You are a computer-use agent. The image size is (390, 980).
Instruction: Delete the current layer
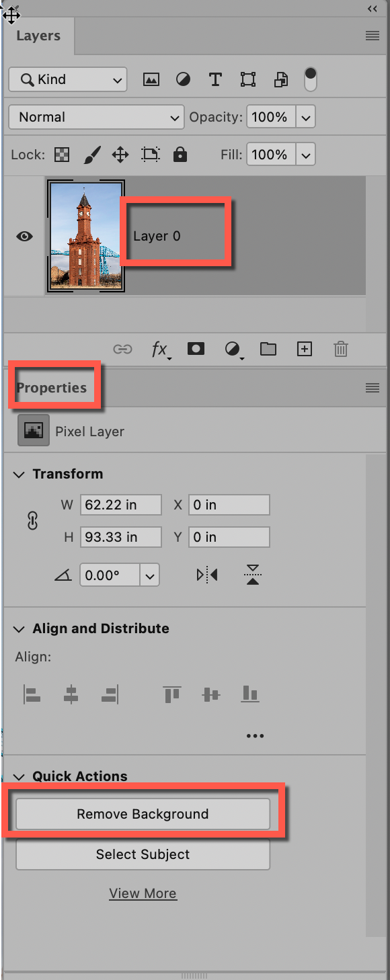point(340,349)
